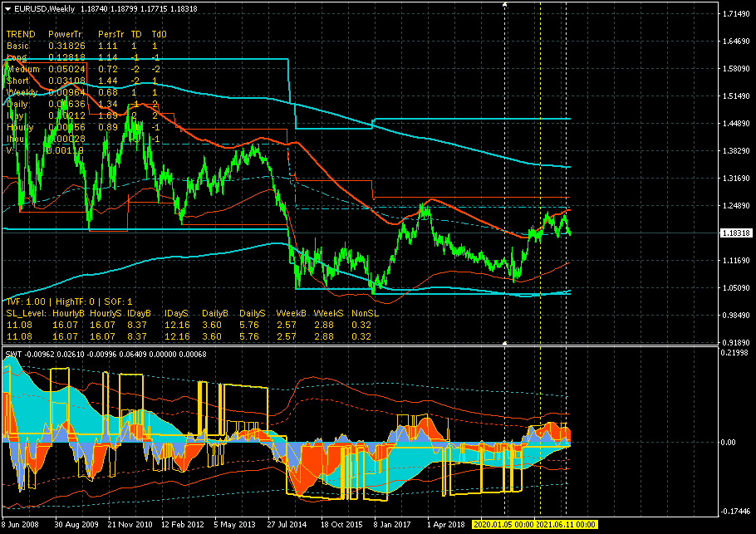Click the PowerTr column header
The height and width of the screenshot is (534, 756).
point(65,34)
